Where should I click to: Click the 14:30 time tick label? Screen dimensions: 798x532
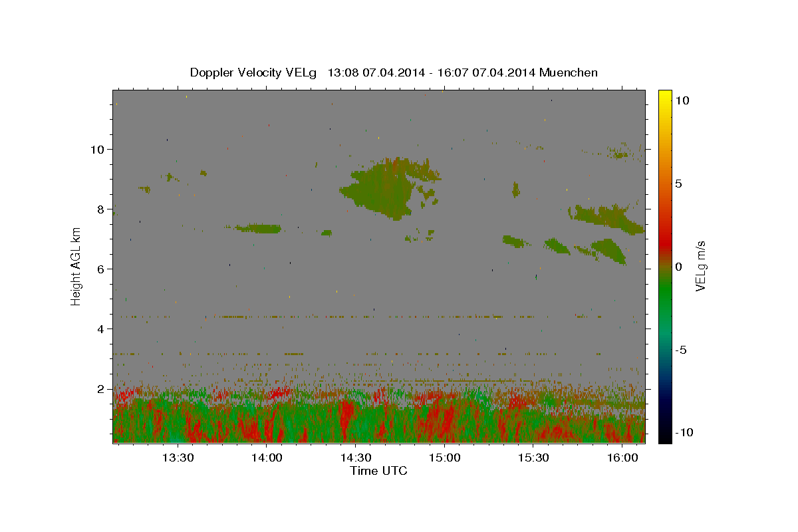pos(355,458)
